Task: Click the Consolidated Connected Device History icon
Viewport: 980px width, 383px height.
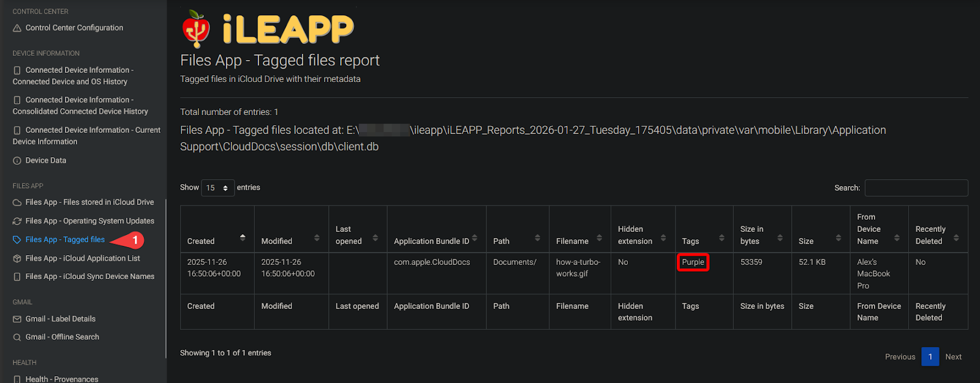Action: [x=17, y=100]
